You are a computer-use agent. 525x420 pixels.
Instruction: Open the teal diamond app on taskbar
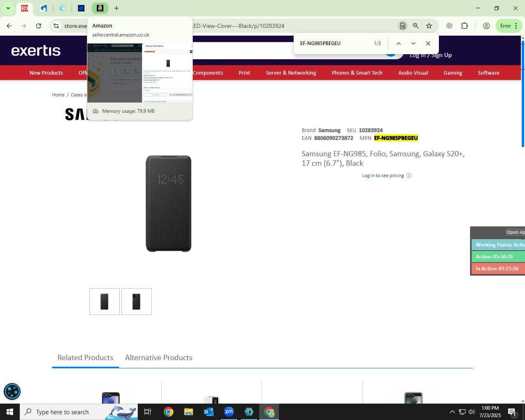point(249,412)
